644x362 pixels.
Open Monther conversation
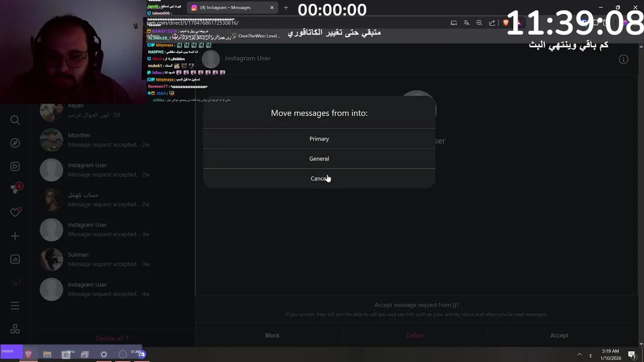click(112, 140)
